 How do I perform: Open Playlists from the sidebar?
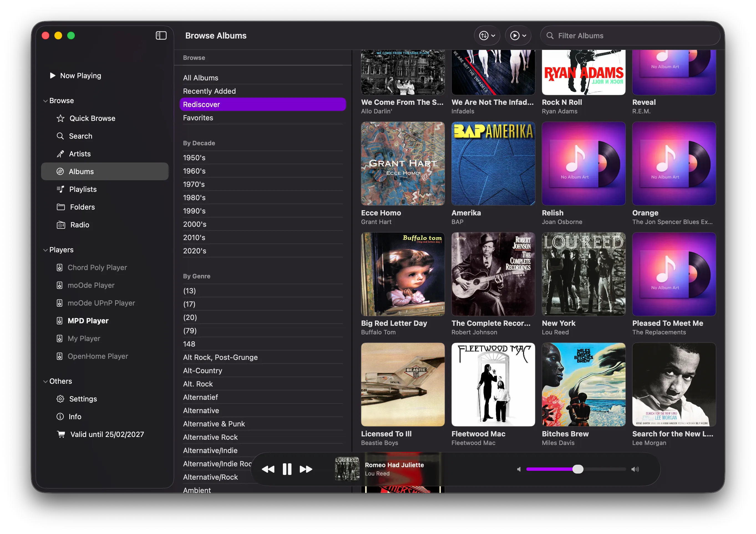[82, 189]
